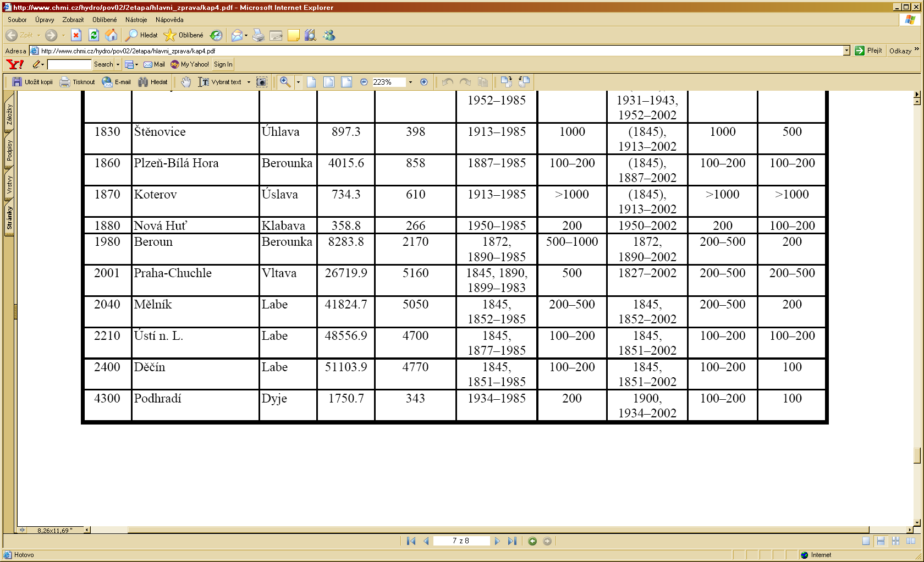Viewport: 924px width, 562px height.
Task: Expand the Mail icon dropdown arrow
Action: pyautogui.click(x=246, y=35)
